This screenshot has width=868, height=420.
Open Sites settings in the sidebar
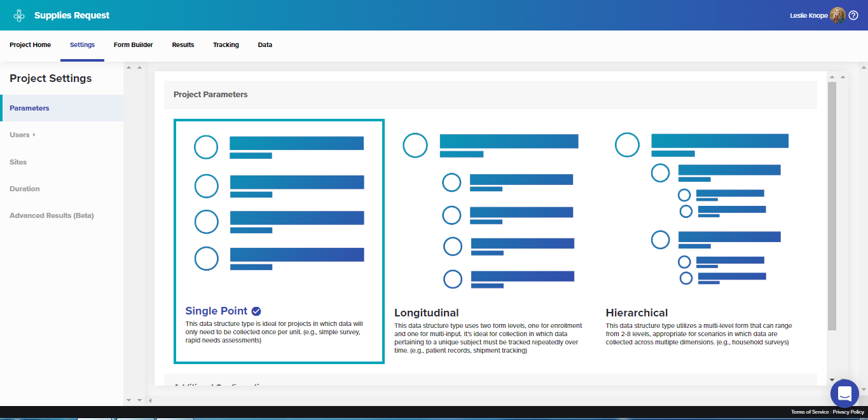tap(18, 162)
